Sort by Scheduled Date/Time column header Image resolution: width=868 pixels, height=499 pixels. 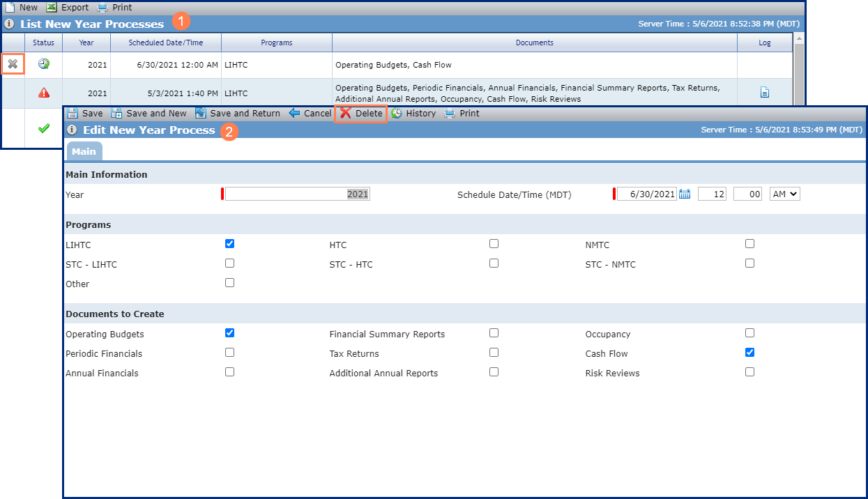tap(166, 43)
